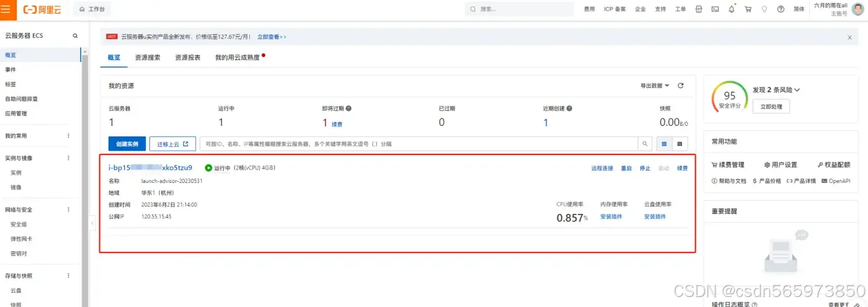Open 存储与快照 options dots
Screen dimensions: 868x307
click(69, 275)
